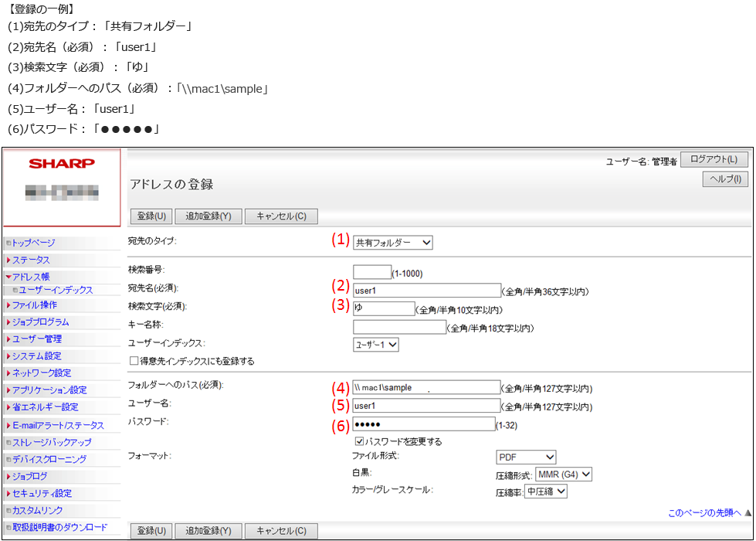
Task: Click the ログアウト(L) button
Action: pos(714,159)
